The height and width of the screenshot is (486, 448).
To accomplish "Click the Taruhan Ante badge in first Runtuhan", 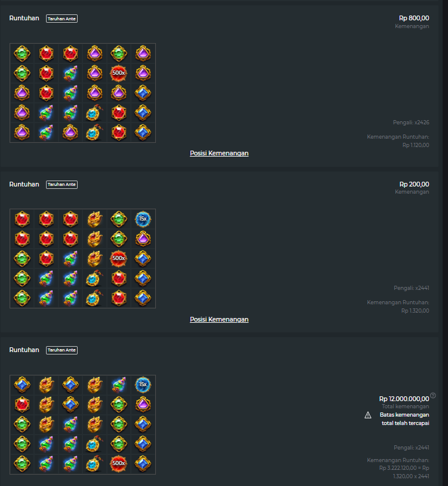I will pyautogui.click(x=62, y=19).
